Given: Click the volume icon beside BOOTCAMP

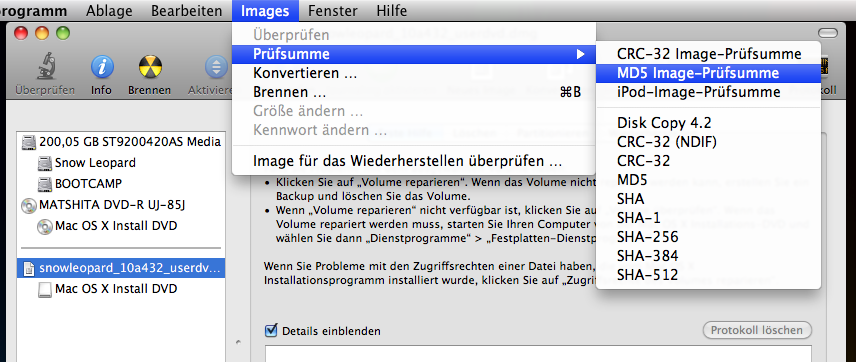Looking at the screenshot, I should pos(45,184).
